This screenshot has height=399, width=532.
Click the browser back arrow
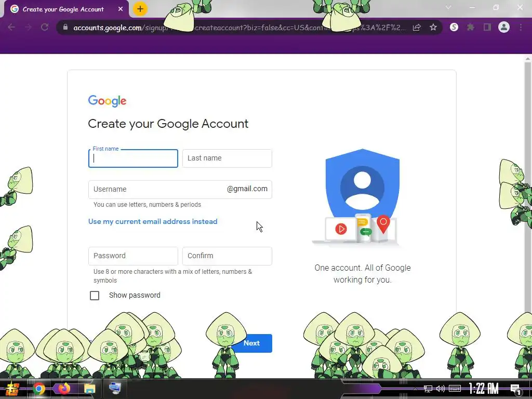tap(11, 27)
